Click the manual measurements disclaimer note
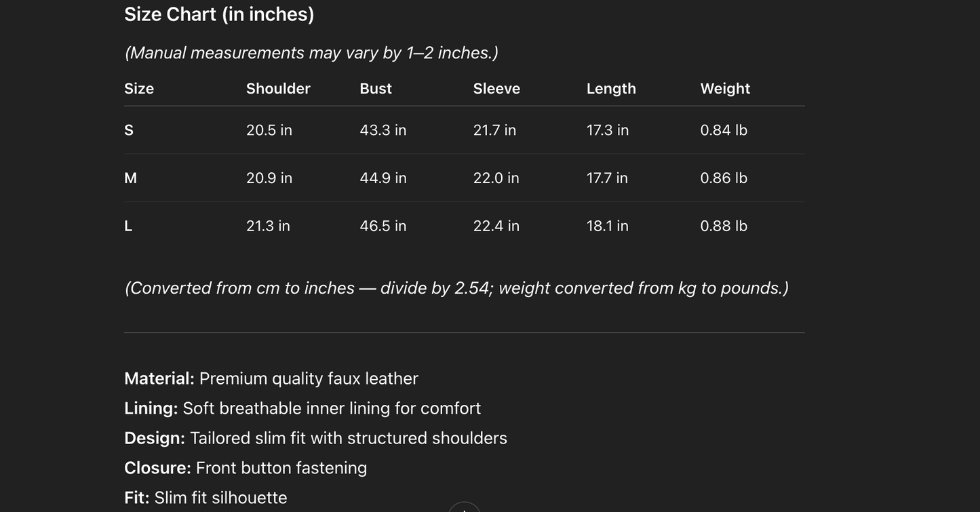This screenshot has width=980, height=512. pos(311,53)
